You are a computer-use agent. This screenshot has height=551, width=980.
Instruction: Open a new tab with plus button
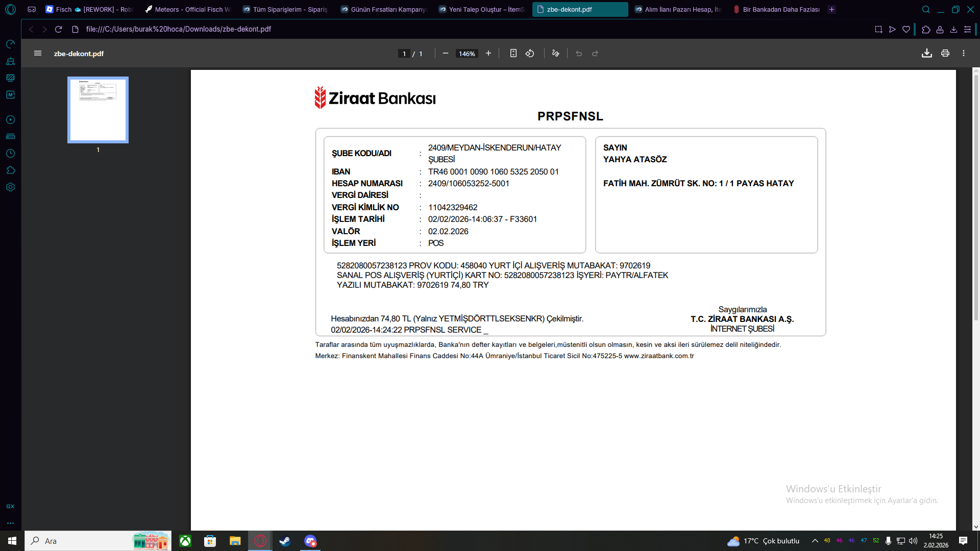(832, 9)
